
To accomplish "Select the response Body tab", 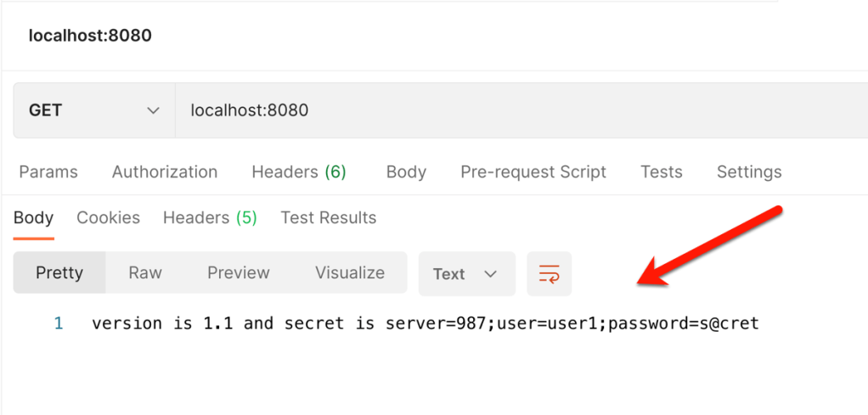I will [34, 218].
